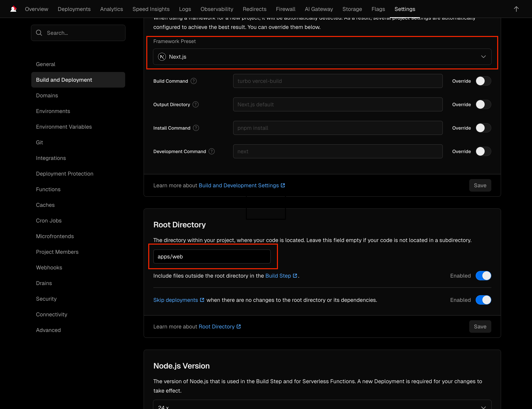Click the Output Directory help icon
532x409 pixels.
click(196, 104)
